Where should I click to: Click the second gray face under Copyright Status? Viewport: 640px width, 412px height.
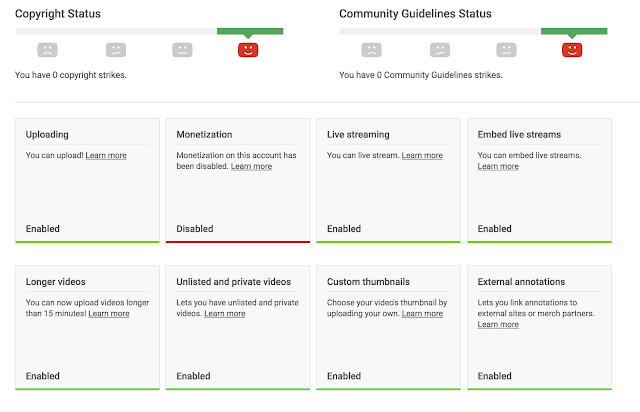click(x=115, y=50)
